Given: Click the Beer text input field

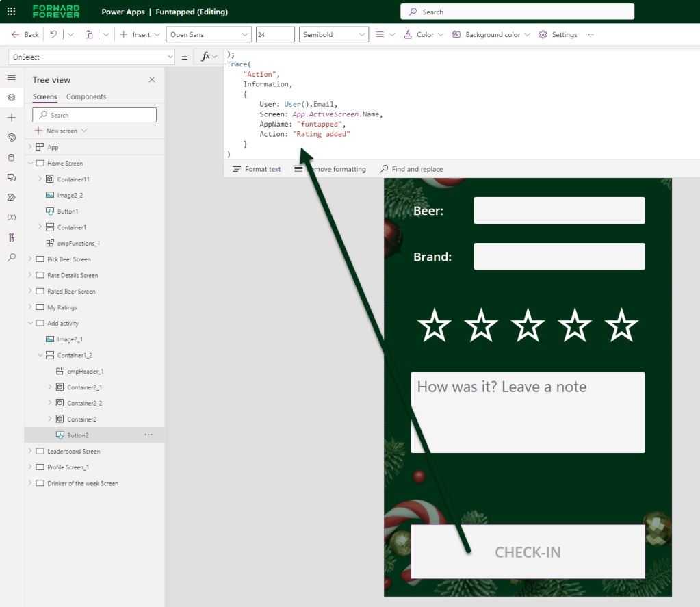Looking at the screenshot, I should coord(559,210).
